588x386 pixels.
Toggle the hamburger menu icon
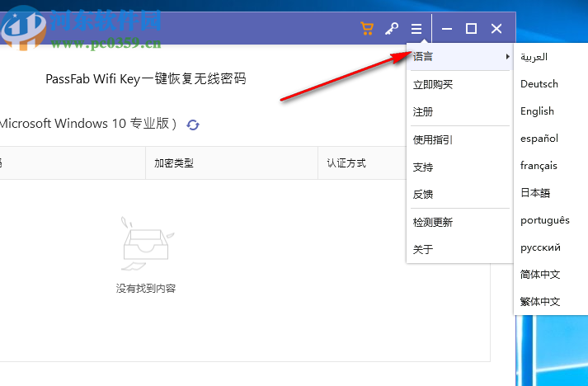416,29
